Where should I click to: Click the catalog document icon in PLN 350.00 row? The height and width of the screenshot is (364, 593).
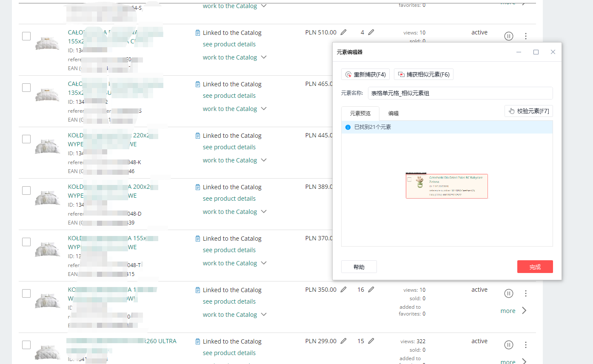click(x=197, y=290)
